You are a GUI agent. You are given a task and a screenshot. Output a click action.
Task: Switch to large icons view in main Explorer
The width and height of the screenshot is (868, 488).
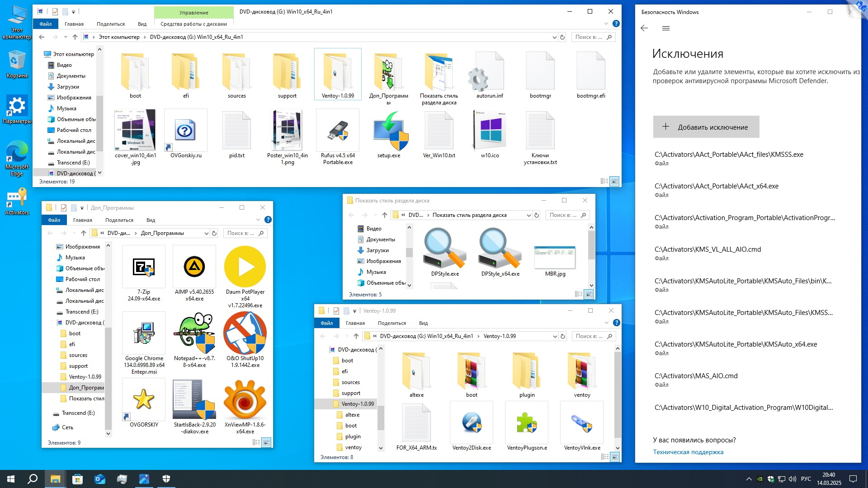(614, 181)
